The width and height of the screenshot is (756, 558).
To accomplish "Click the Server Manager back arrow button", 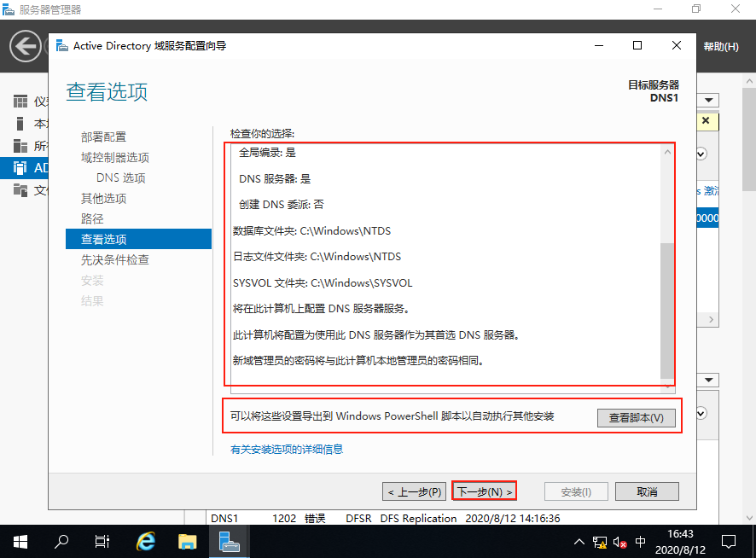I will (x=25, y=46).
